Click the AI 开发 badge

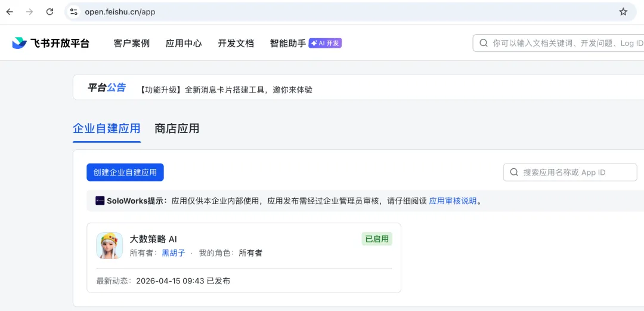click(x=325, y=43)
